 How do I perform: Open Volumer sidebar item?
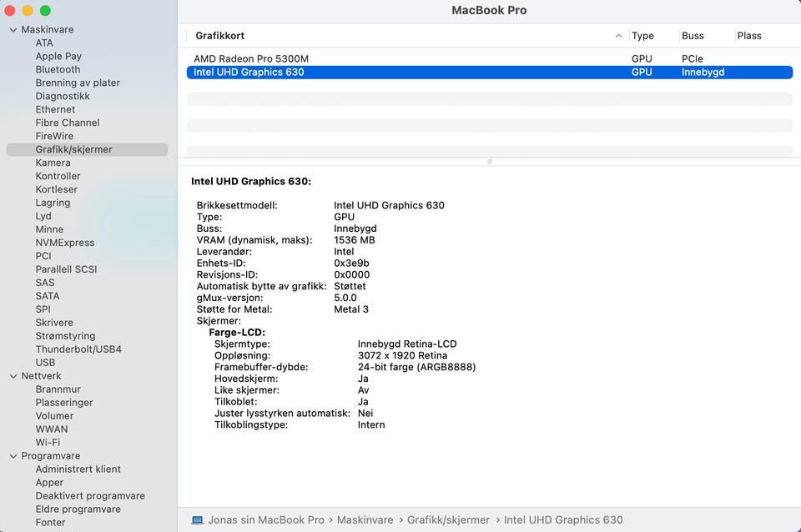(55, 415)
